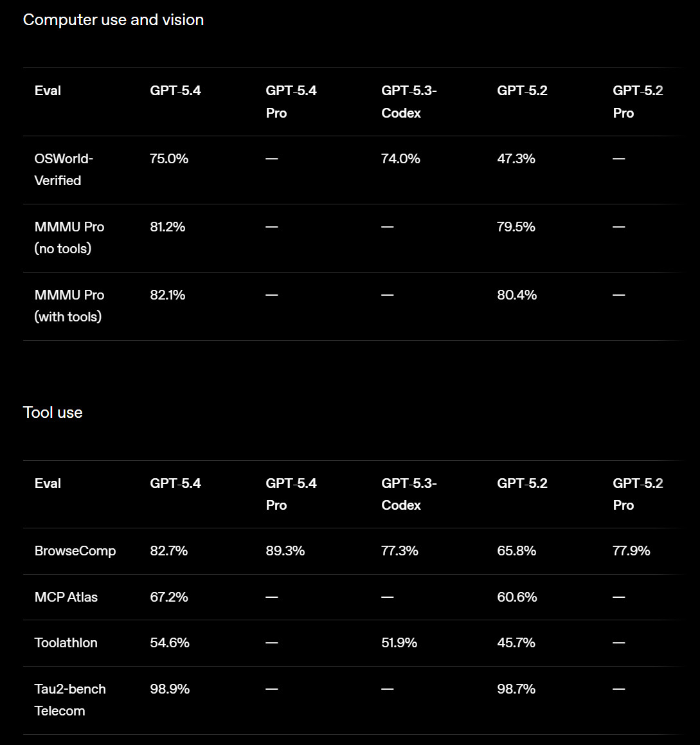This screenshot has width=700, height=745.
Task: Select the OSWorld-Verified row label
Action: coord(64,170)
